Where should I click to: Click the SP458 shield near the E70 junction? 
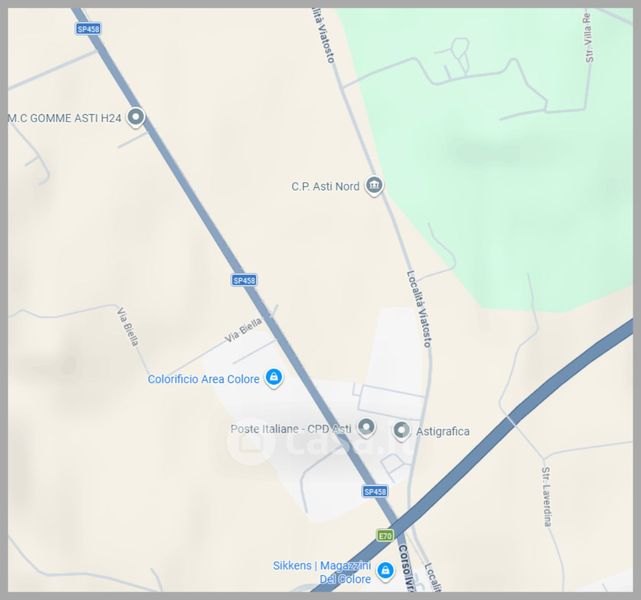tap(374, 491)
